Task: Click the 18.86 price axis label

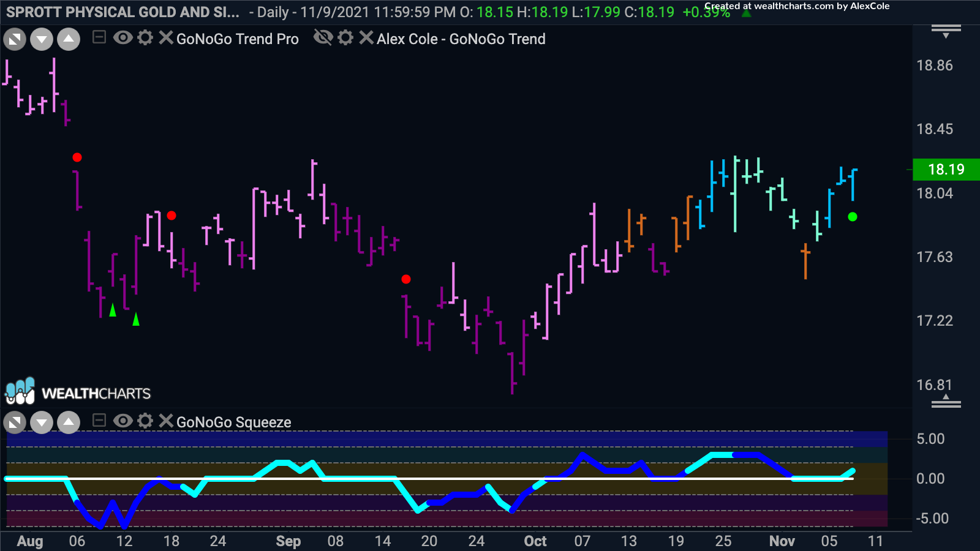Action: 935,66
